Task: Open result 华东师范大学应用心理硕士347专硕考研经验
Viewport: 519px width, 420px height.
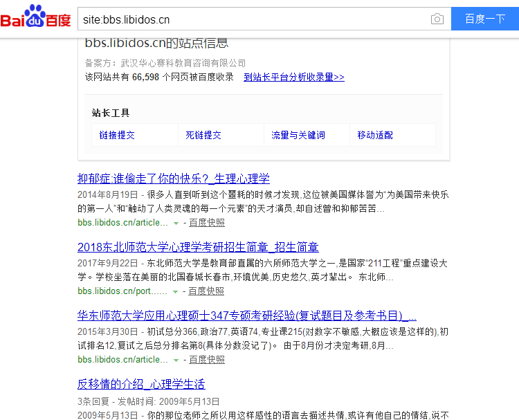Action: pos(247,316)
